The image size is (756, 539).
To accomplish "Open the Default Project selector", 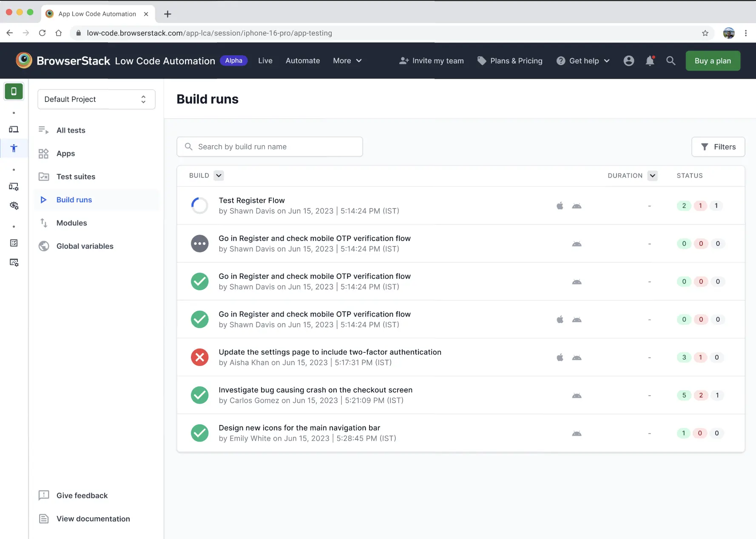I will click(x=96, y=99).
